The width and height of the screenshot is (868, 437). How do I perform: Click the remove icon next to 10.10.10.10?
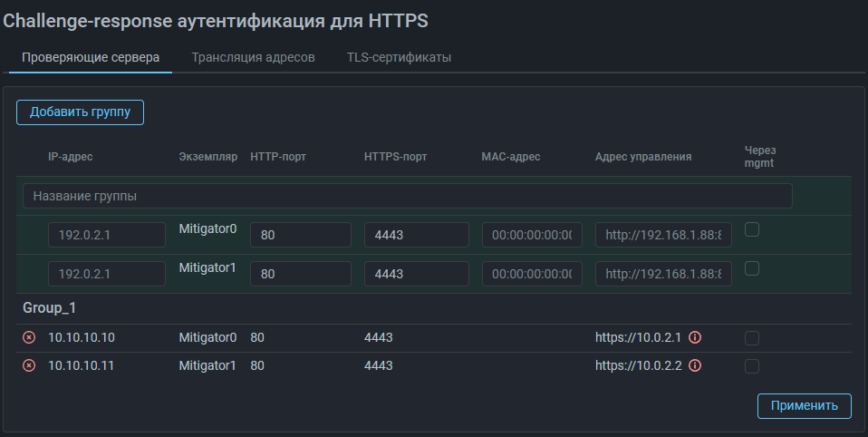(29, 338)
